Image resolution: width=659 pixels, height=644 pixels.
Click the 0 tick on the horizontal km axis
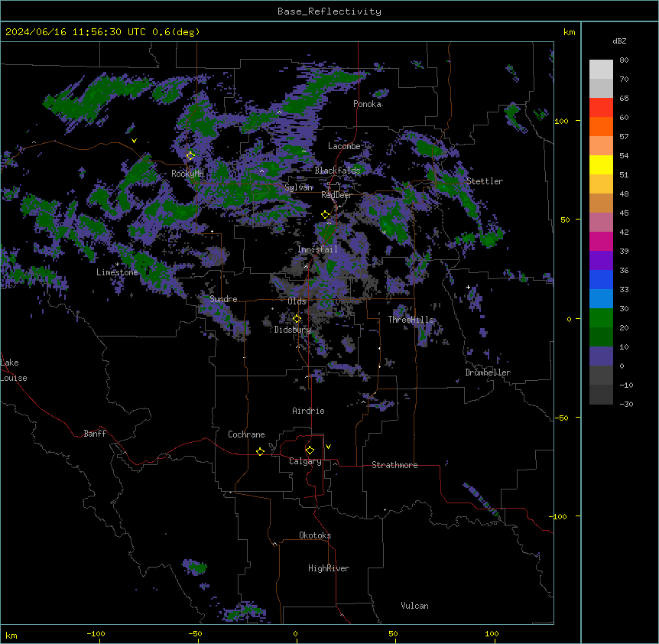(295, 633)
